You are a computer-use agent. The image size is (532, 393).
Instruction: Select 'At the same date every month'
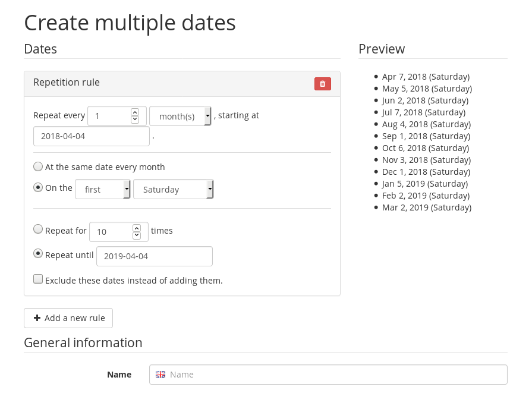pyautogui.click(x=39, y=167)
